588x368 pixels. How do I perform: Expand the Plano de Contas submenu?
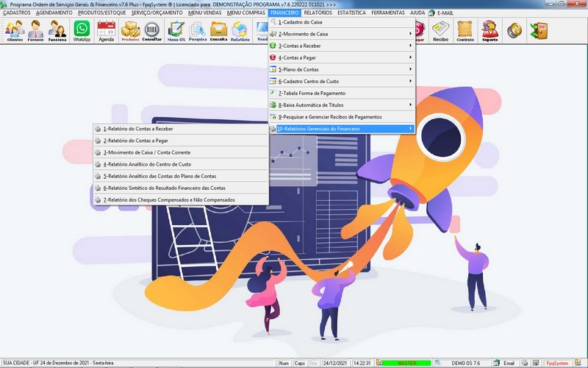click(x=342, y=69)
